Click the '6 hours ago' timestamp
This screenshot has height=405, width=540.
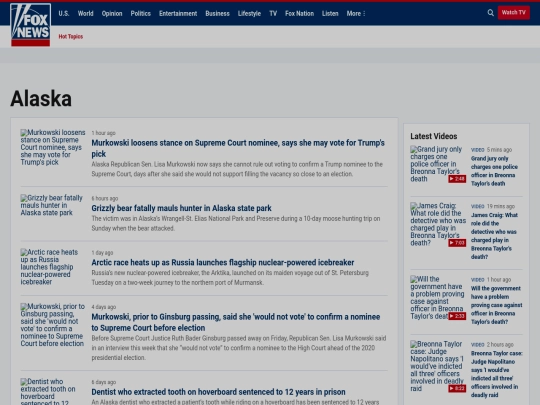point(105,198)
